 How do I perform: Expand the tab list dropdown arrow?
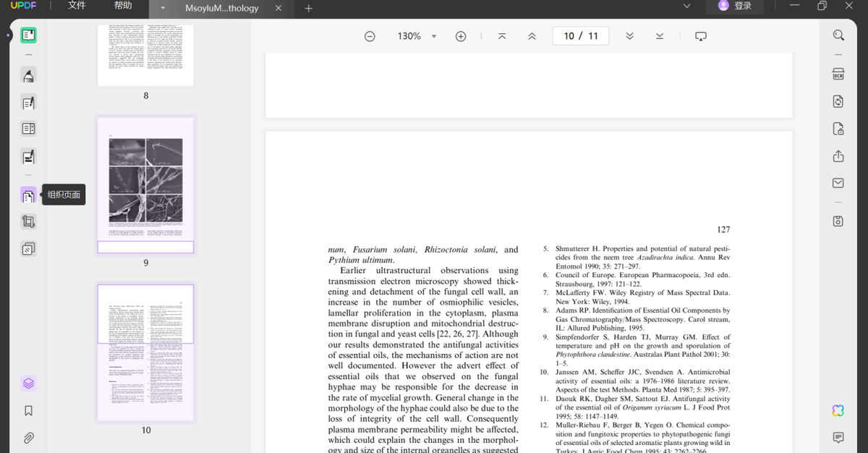[x=163, y=9]
